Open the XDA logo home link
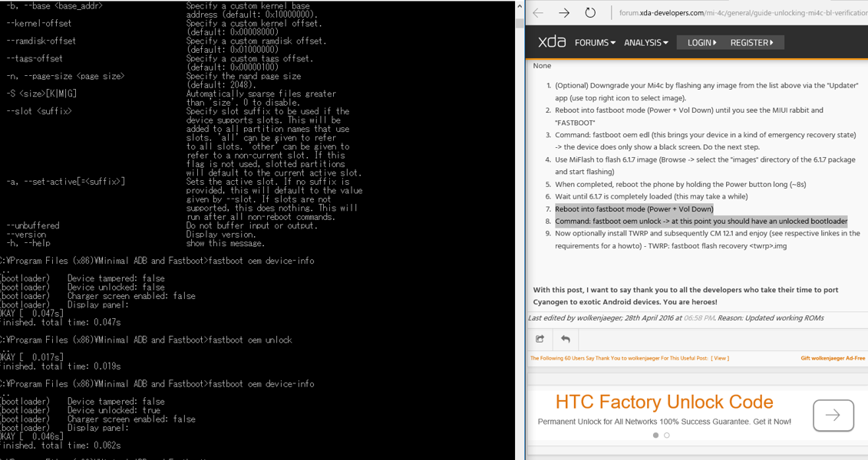The image size is (868, 460). pyautogui.click(x=551, y=42)
